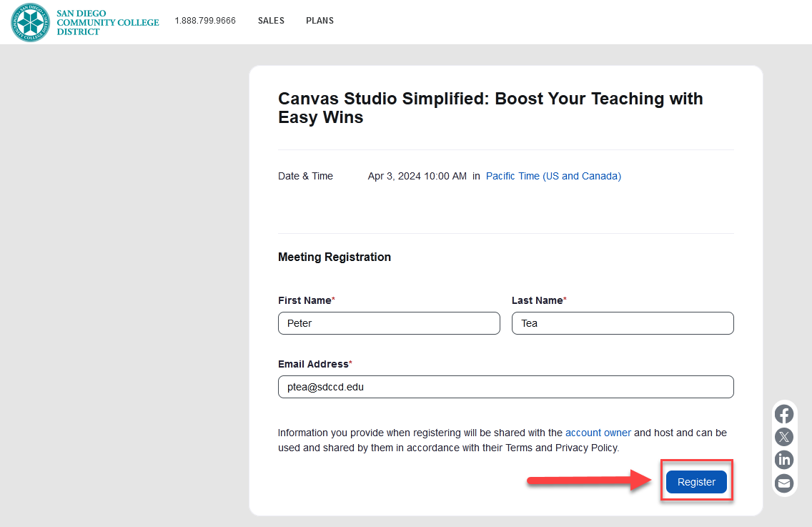The height and width of the screenshot is (527, 812).
Task: Click the First Name label
Action: pyautogui.click(x=304, y=300)
